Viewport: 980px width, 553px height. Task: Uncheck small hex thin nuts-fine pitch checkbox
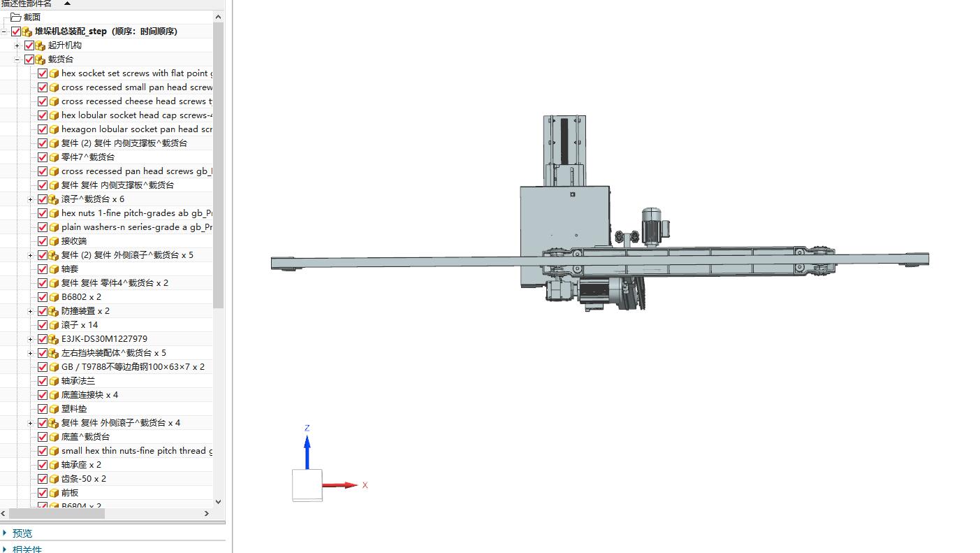pos(43,451)
